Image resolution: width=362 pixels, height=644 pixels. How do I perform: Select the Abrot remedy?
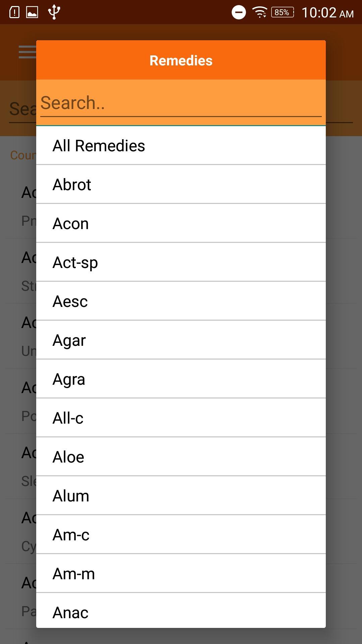click(180, 185)
